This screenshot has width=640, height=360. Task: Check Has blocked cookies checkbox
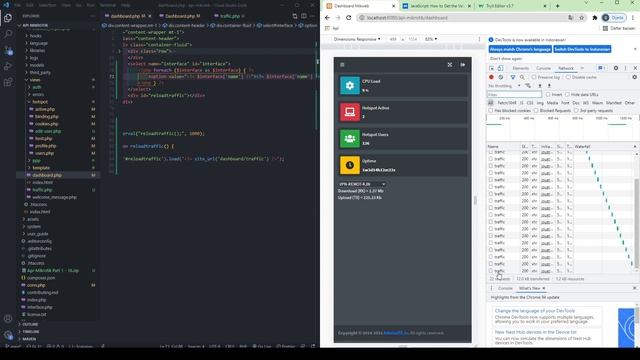tap(491, 111)
